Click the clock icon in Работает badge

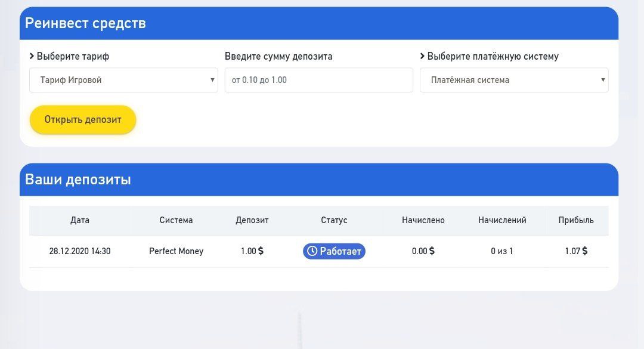312,251
